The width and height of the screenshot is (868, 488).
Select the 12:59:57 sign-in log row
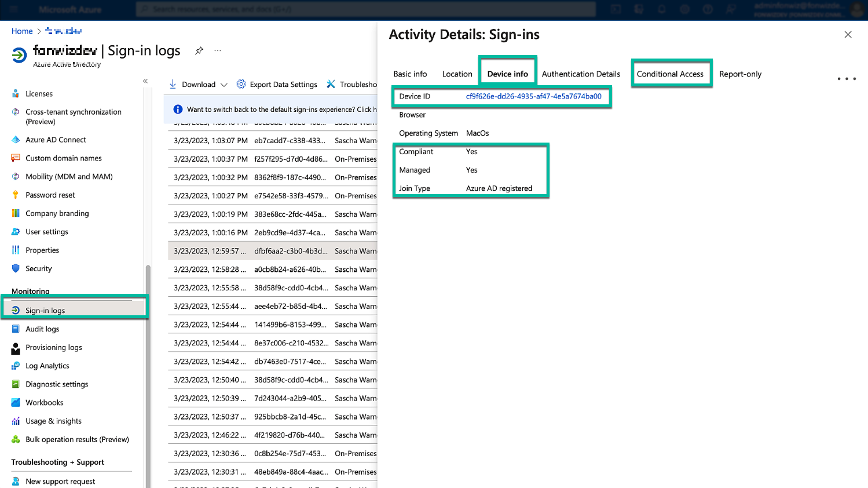pyautogui.click(x=272, y=251)
